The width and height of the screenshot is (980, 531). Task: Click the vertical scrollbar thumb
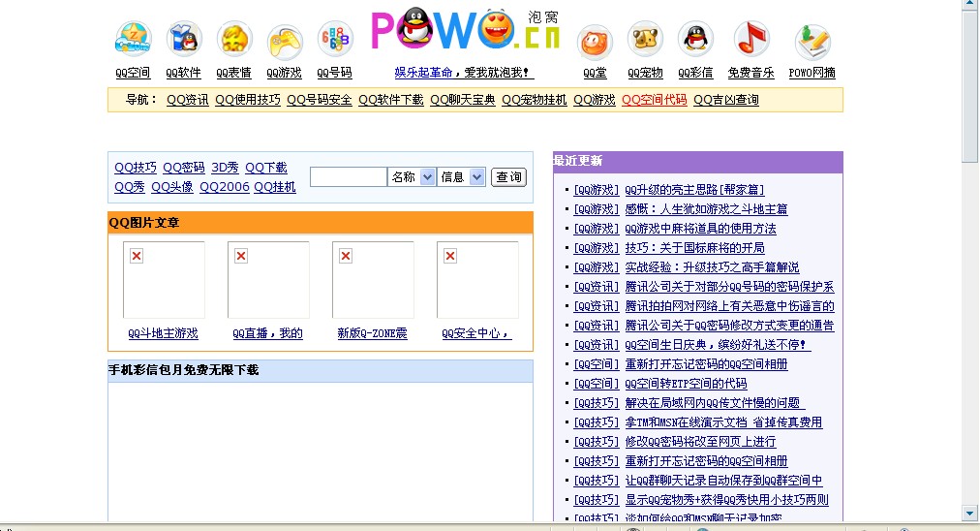click(970, 85)
